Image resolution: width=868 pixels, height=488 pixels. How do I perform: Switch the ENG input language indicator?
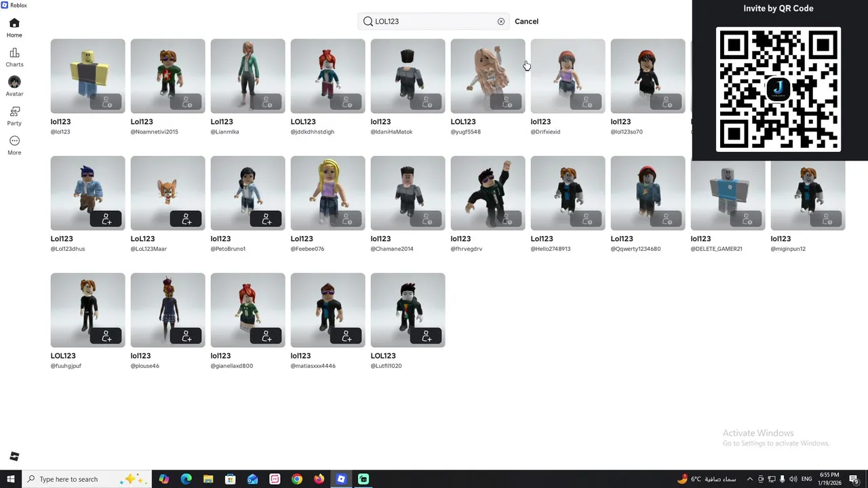click(x=807, y=479)
